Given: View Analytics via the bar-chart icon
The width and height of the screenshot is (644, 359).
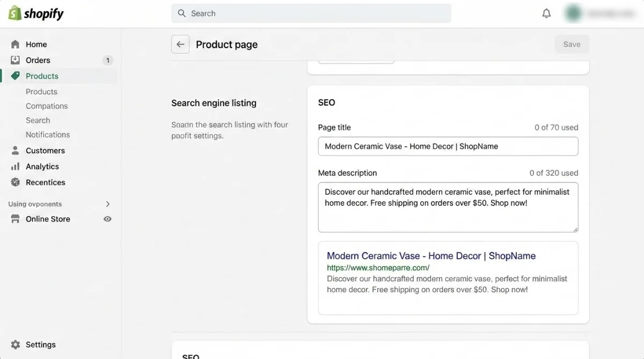Looking at the screenshot, I should pos(15,166).
